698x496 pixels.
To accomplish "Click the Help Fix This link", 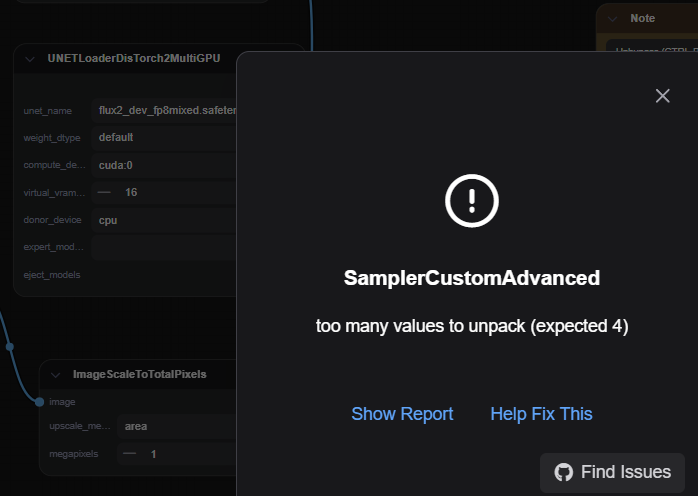I will click(541, 414).
